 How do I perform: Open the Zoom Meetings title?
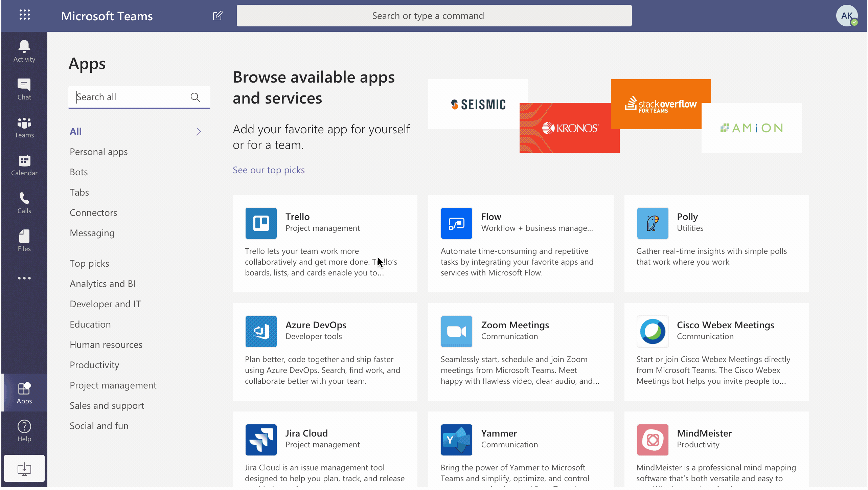pyautogui.click(x=515, y=325)
